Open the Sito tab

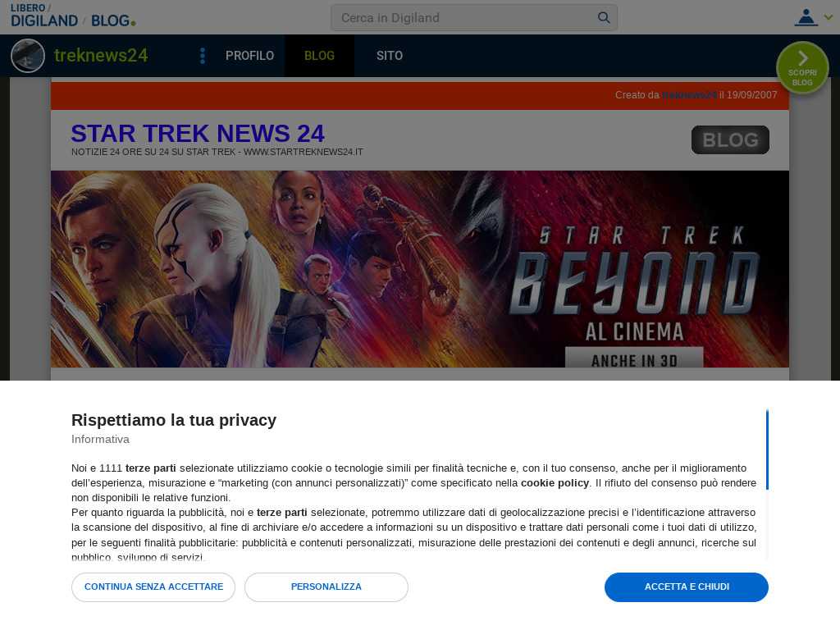390,56
